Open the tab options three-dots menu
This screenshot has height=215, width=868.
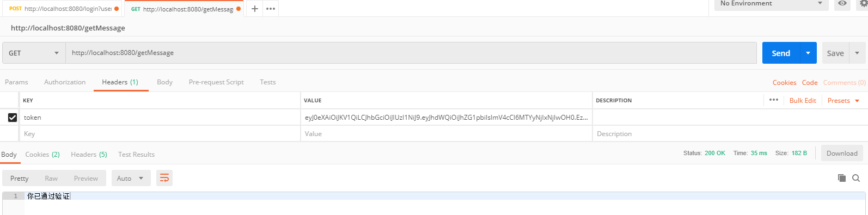271,9
